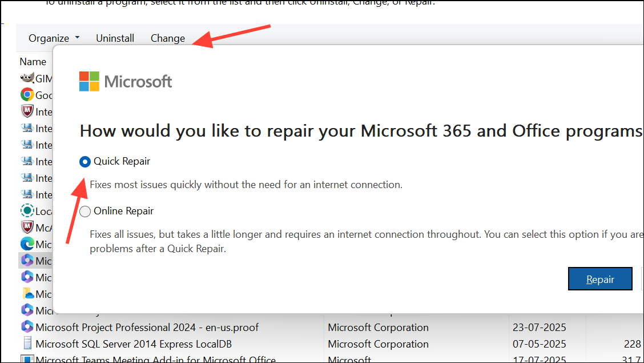Choose the Online Repair radio option
Viewport: 644px width, 363px height.
click(x=85, y=212)
